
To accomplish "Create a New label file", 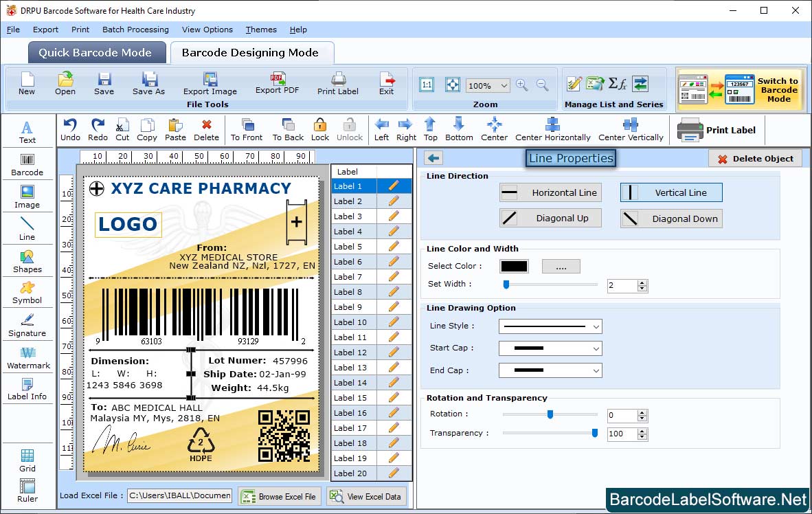I will [26, 84].
